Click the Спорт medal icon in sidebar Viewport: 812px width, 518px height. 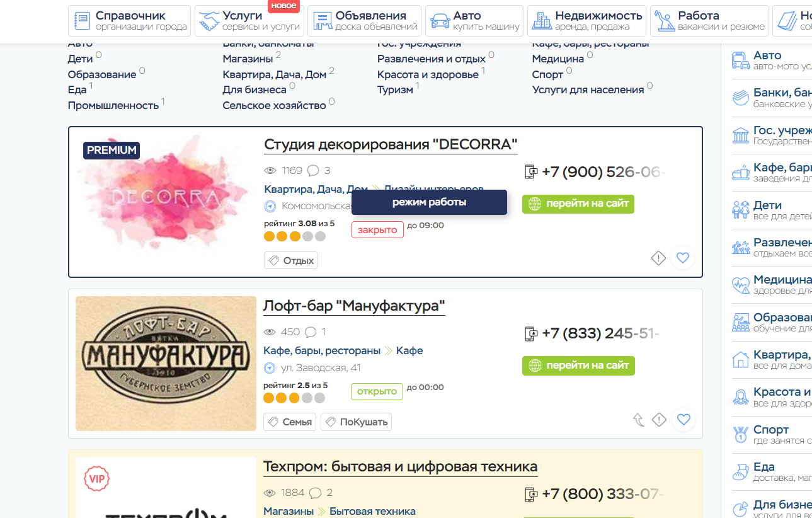coord(741,435)
